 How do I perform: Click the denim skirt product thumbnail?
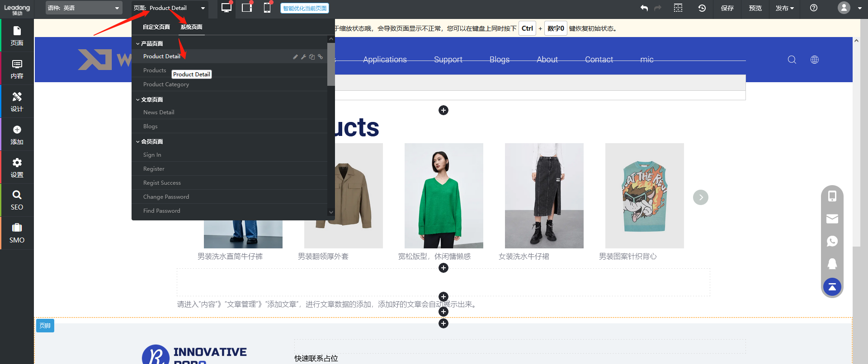[544, 196]
